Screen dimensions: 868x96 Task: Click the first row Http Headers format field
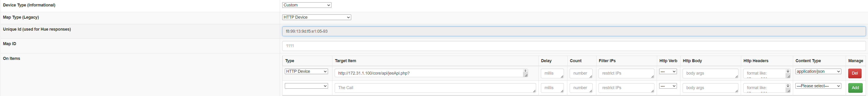tap(766, 73)
